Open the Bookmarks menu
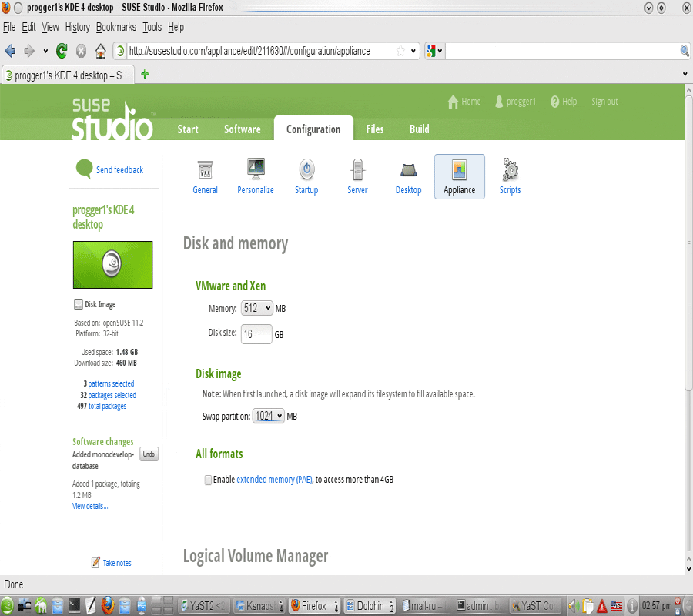Screen dimensions: 693x616 click(x=116, y=28)
